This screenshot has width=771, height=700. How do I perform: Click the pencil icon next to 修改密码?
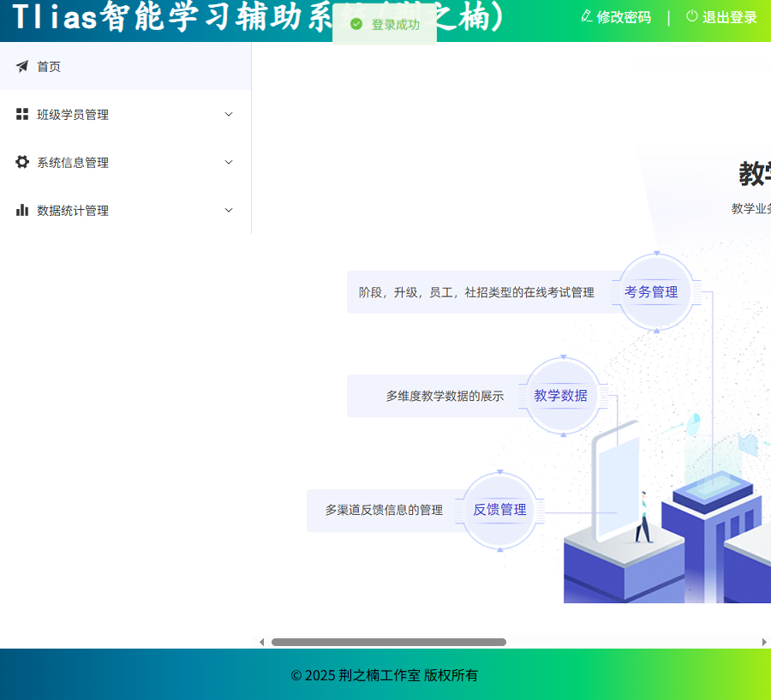click(587, 16)
